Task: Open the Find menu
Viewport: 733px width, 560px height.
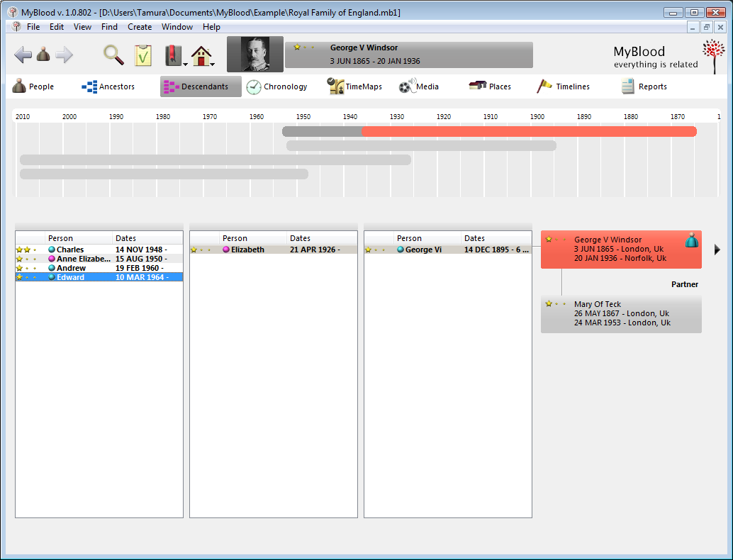Action: [x=109, y=27]
